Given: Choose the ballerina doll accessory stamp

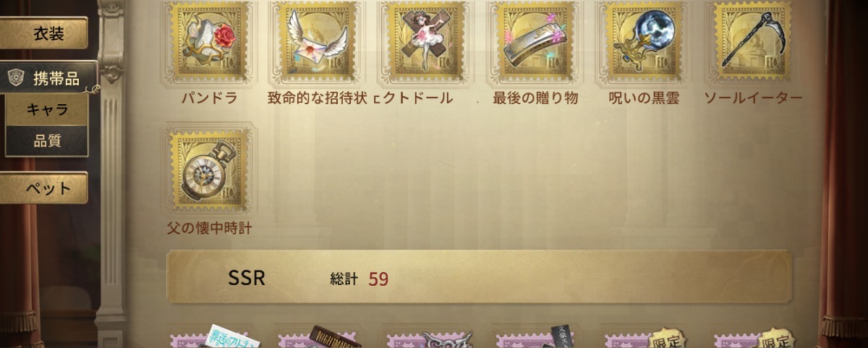Looking at the screenshot, I should pyautogui.click(x=426, y=41).
